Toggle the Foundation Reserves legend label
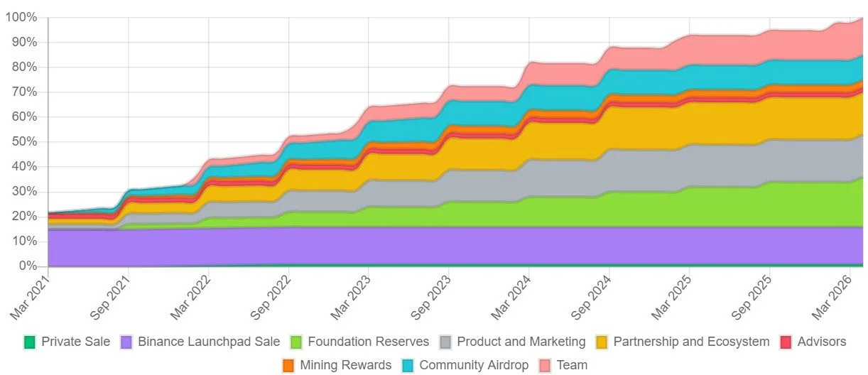 [x=368, y=342]
